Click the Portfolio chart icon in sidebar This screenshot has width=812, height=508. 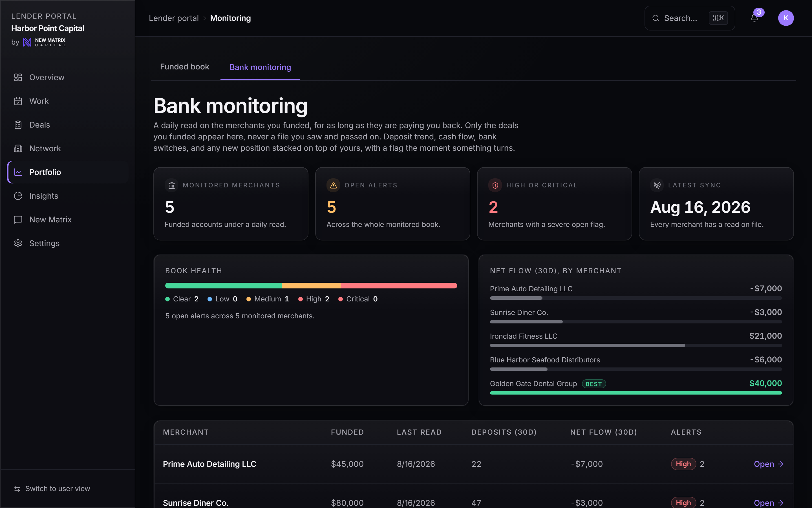[x=18, y=172]
